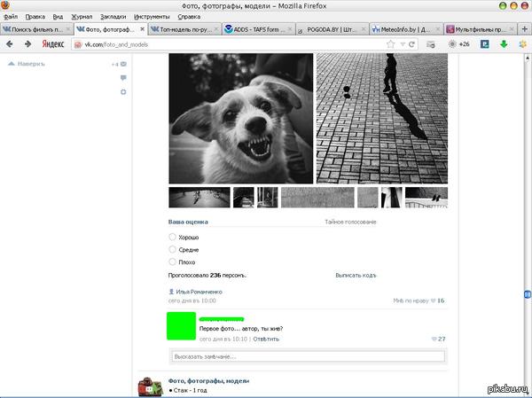532x398 pixels.
Task: Reload the page with refresh icon
Action: [412, 44]
